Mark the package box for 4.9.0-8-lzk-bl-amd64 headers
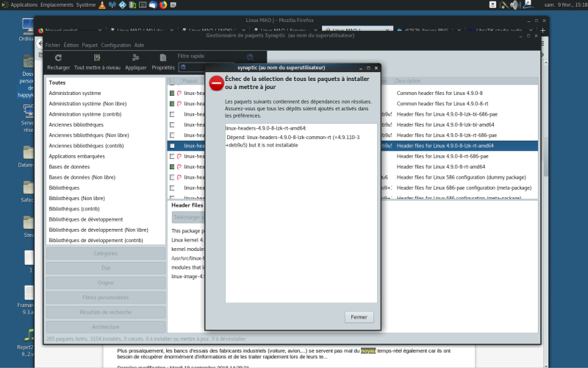The image size is (588, 368). pyautogui.click(x=172, y=124)
